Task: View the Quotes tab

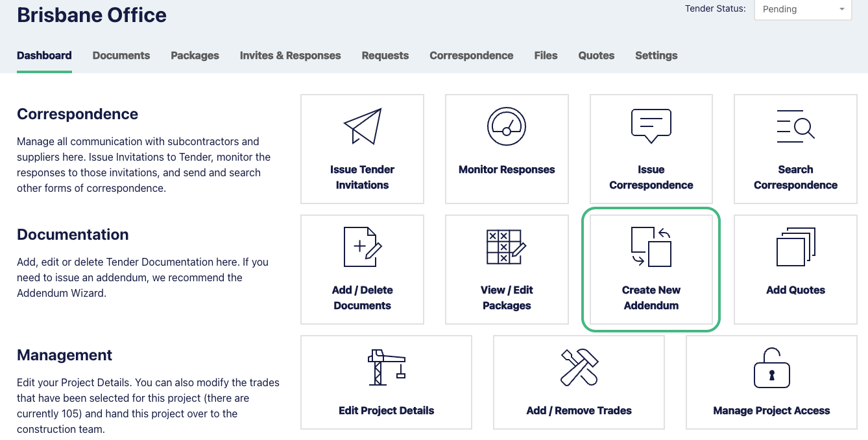Action: 596,56
